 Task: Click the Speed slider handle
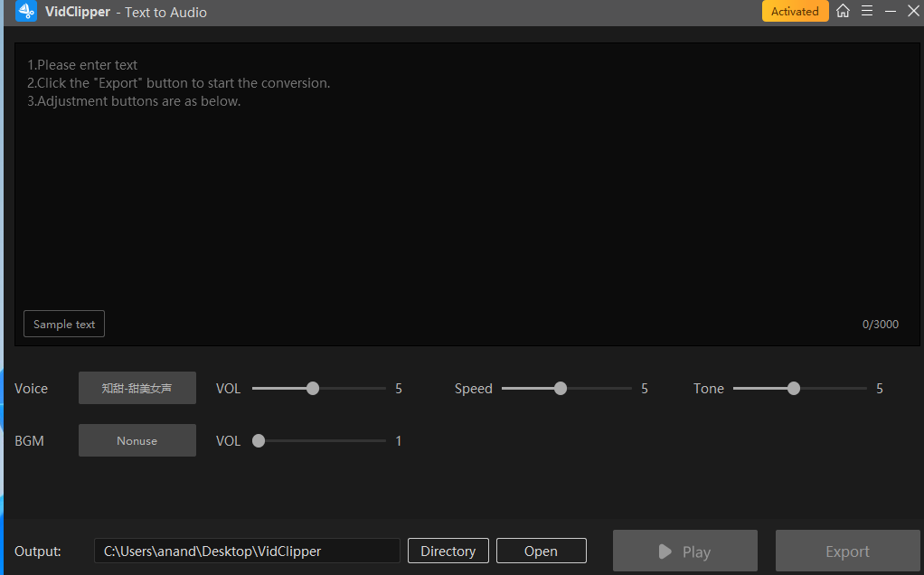(x=561, y=389)
